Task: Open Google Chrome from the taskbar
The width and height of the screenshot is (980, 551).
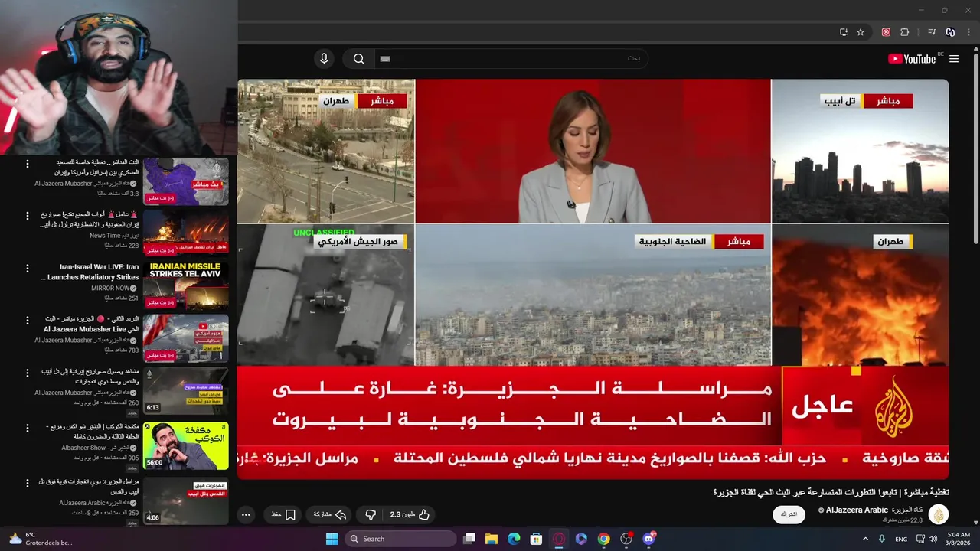Action: point(604,539)
